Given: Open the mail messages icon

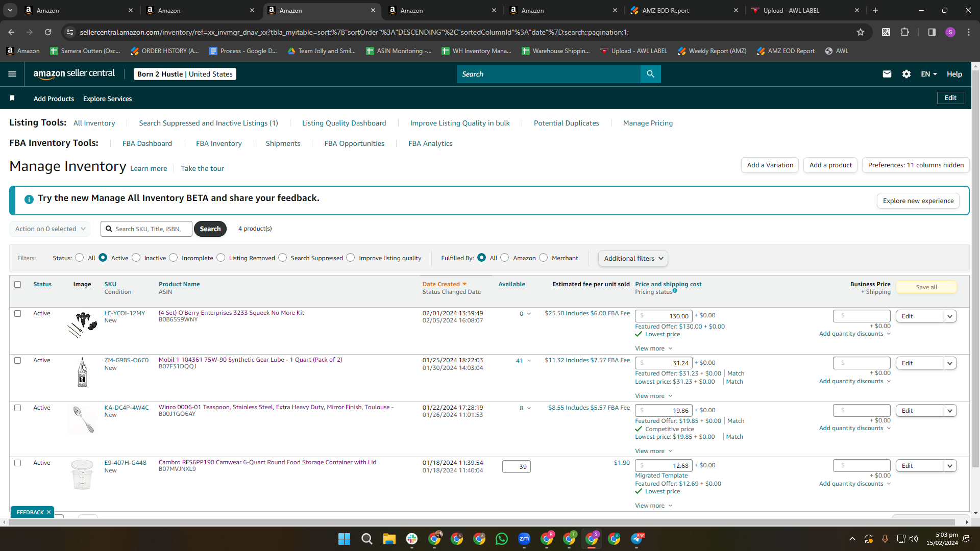Looking at the screenshot, I should [887, 74].
